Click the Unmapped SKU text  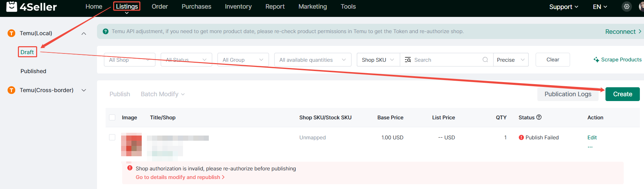(x=312, y=137)
